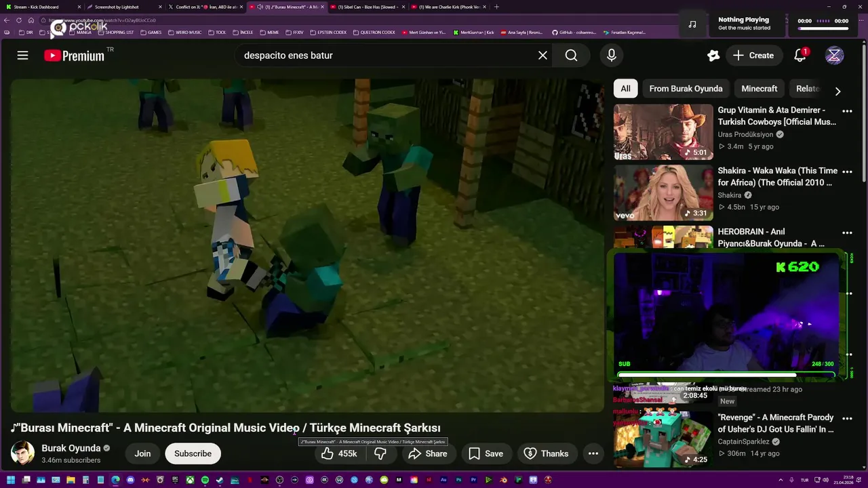
Task: Go to the YouTube Premium home logo
Action: tap(75, 56)
